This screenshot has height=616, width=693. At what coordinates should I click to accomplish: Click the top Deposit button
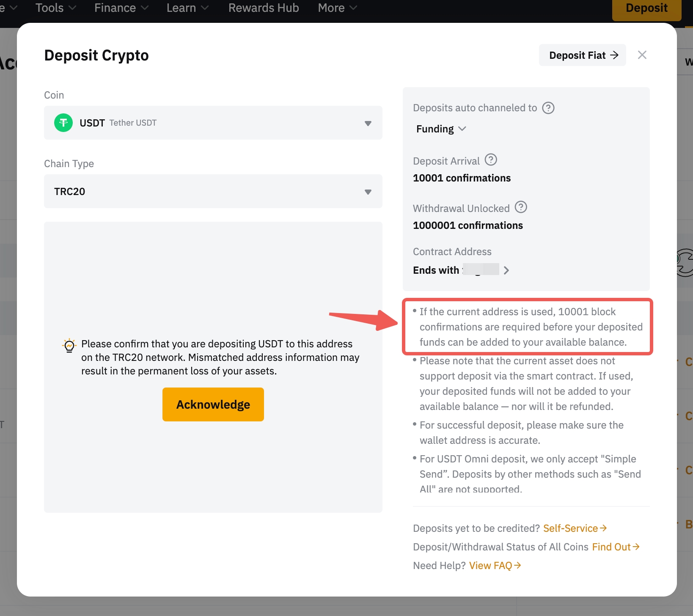click(646, 8)
